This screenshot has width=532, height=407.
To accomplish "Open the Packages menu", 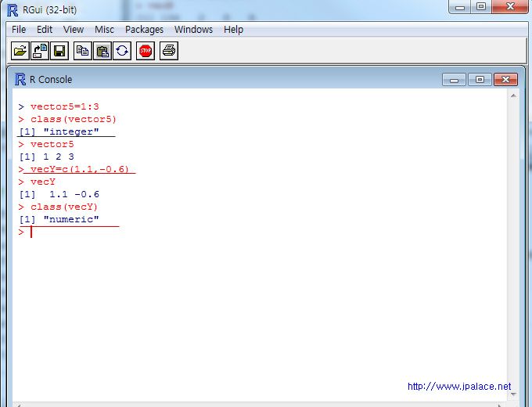I will [x=144, y=30].
